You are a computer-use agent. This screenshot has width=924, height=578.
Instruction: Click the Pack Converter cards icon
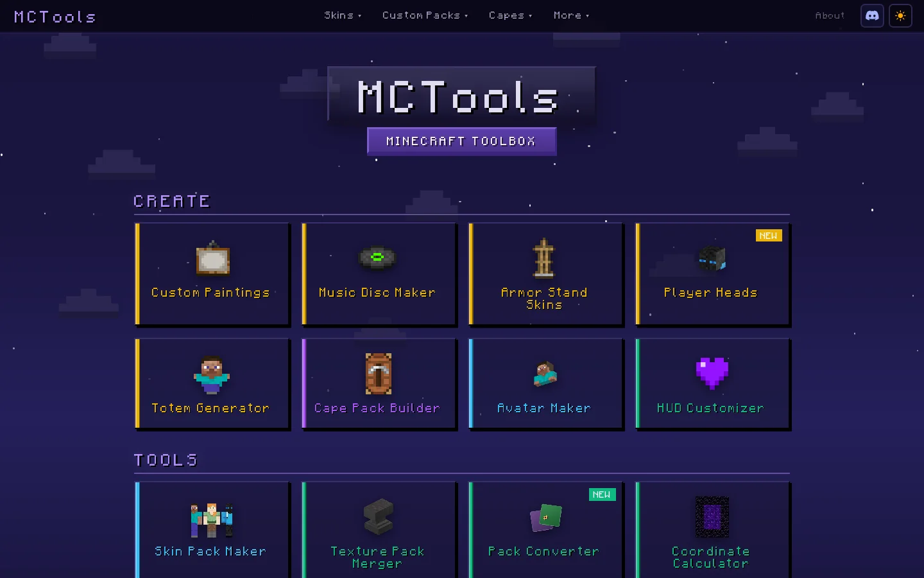[545, 518]
